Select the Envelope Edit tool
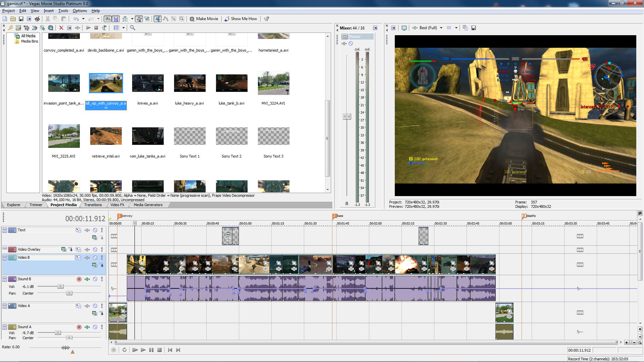644x362 pixels. click(x=166, y=19)
